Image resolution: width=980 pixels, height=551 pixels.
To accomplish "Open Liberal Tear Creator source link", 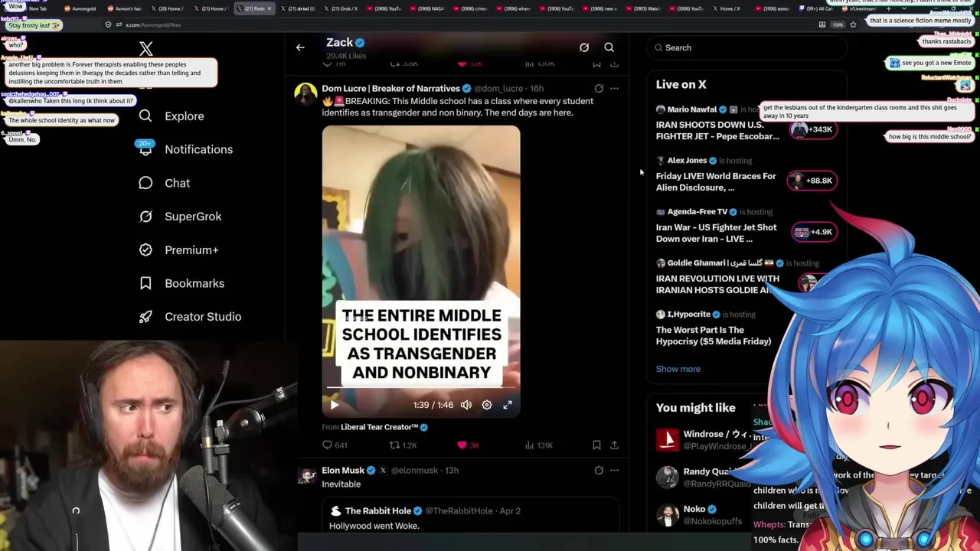I will (x=380, y=427).
